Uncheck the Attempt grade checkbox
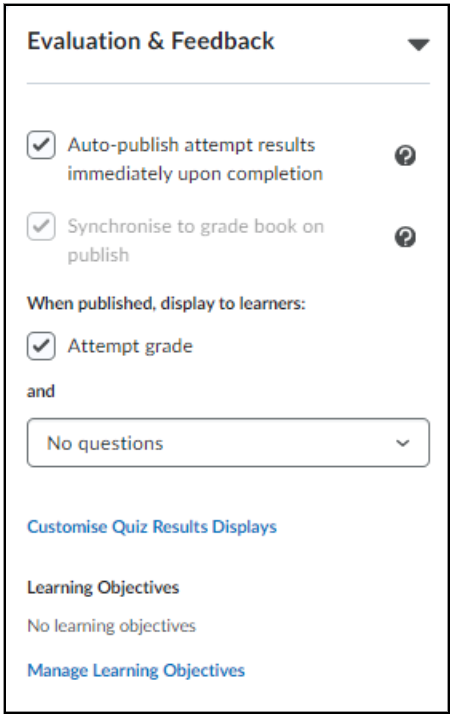452x718 pixels. coord(41,346)
